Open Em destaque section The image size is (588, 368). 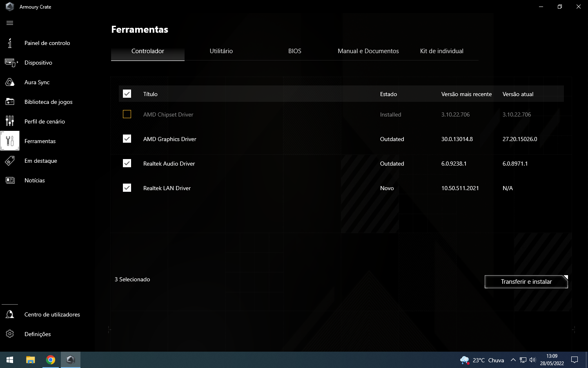click(x=41, y=161)
